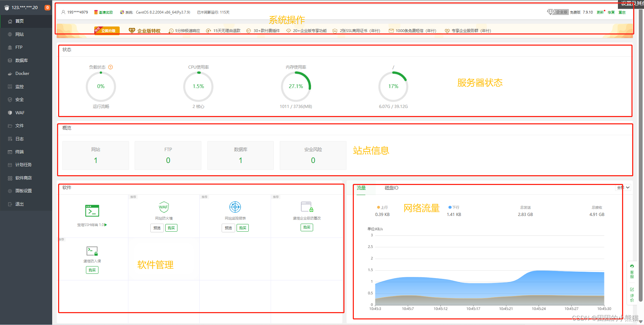Click the 修复 repair link
Screen dimensions: 644x325
click(x=611, y=12)
